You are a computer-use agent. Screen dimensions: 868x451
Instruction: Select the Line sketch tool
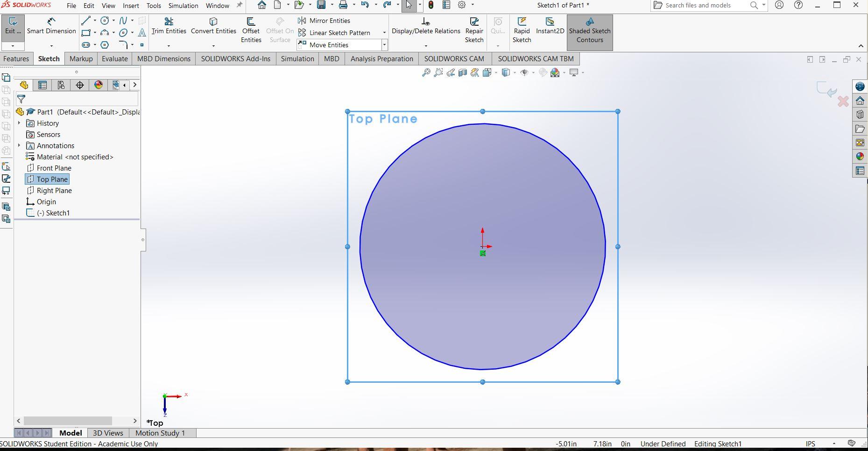(86, 21)
